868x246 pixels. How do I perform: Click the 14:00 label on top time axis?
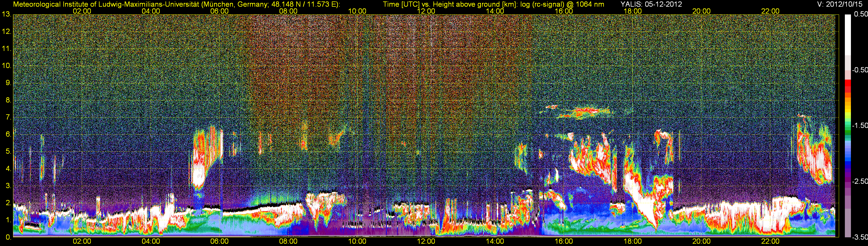click(x=495, y=11)
